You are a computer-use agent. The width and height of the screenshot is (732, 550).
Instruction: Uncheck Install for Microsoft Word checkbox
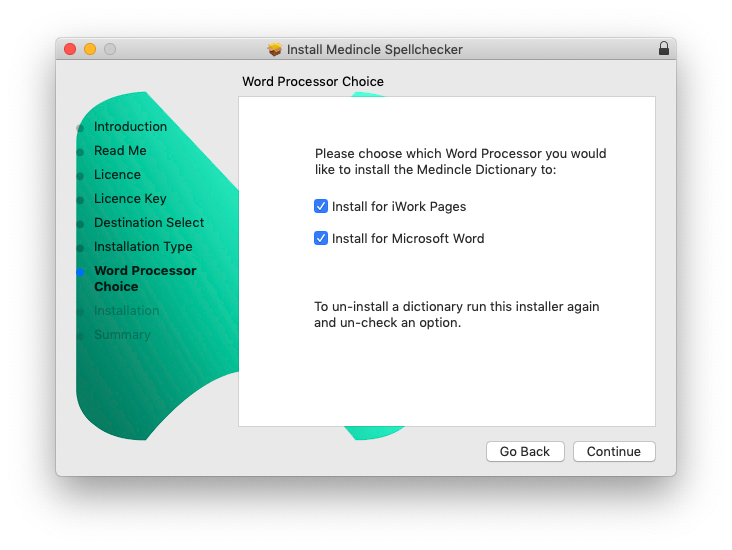click(x=321, y=238)
